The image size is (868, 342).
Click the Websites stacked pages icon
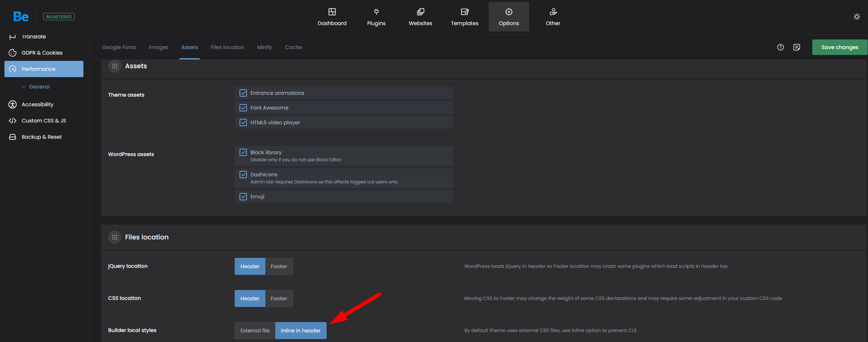(x=420, y=12)
